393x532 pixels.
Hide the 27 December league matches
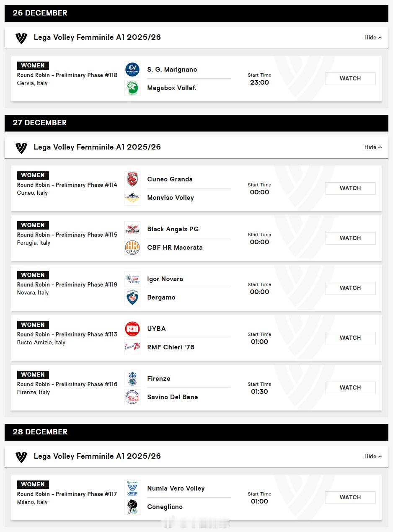[373, 147]
